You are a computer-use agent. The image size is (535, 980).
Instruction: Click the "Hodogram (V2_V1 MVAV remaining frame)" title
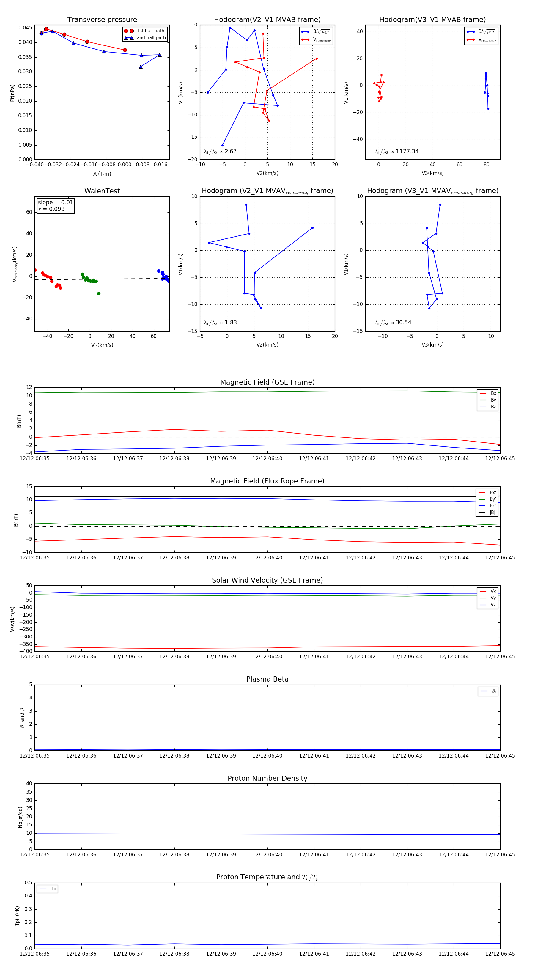coord(267,191)
